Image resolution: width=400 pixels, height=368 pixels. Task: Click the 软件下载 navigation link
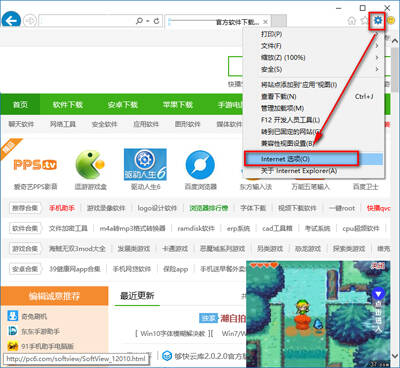click(x=68, y=105)
